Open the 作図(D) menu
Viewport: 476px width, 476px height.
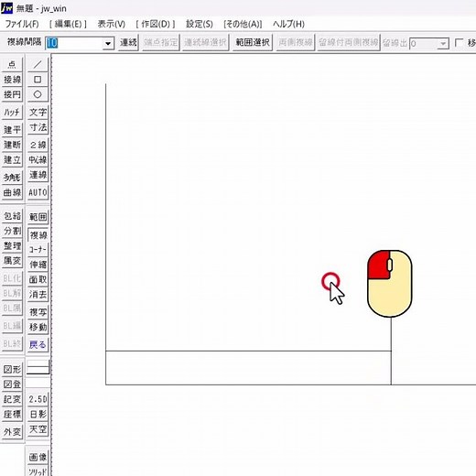pyautogui.click(x=156, y=24)
